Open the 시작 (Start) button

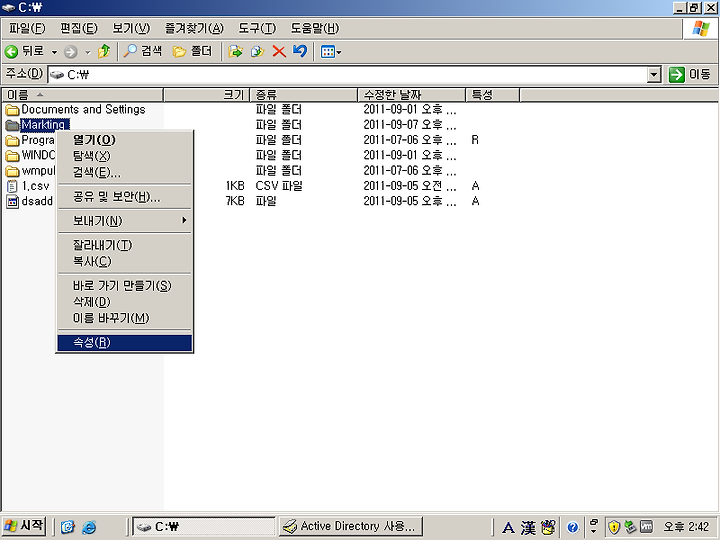click(x=24, y=526)
